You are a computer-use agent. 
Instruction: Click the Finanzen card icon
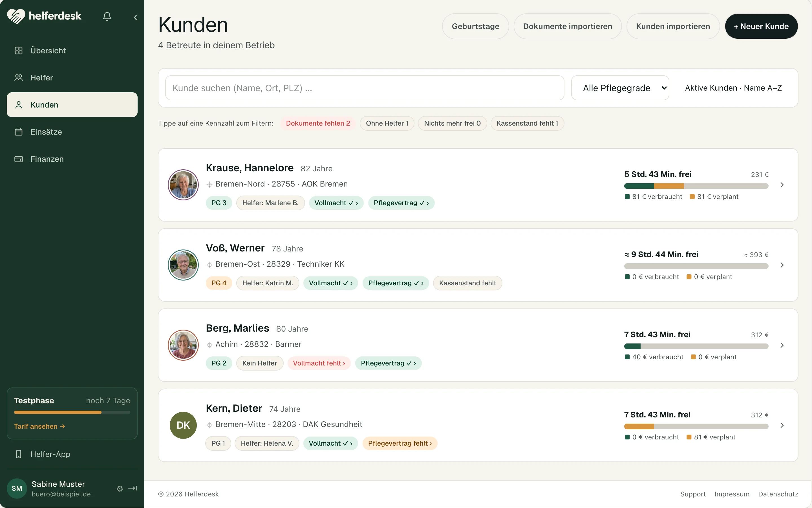[18, 159]
